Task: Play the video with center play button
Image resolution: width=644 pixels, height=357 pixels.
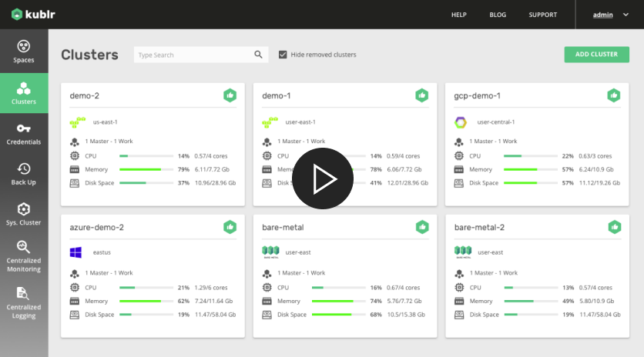Action: (x=323, y=178)
